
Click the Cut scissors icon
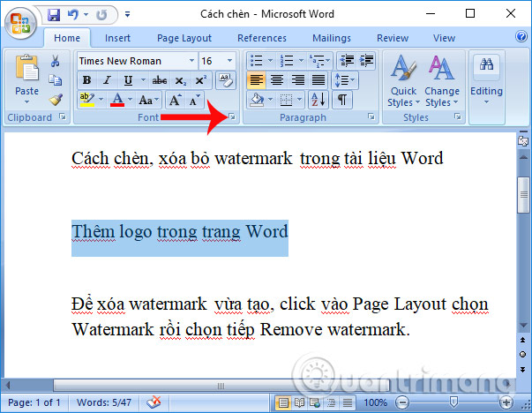click(55, 61)
